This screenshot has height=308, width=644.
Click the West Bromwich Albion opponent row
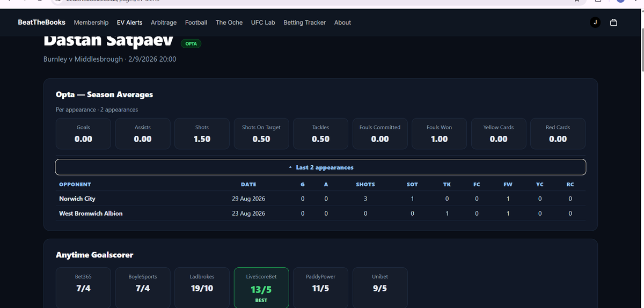320,213
